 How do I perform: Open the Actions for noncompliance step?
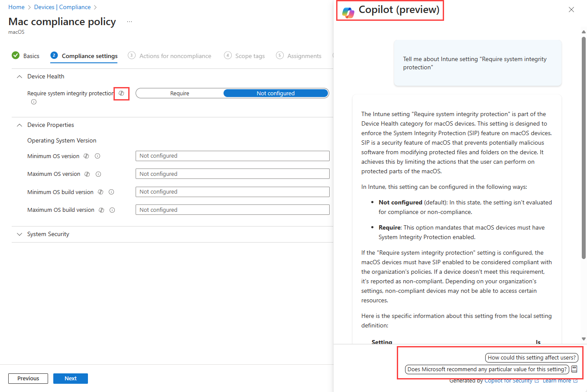[170, 56]
